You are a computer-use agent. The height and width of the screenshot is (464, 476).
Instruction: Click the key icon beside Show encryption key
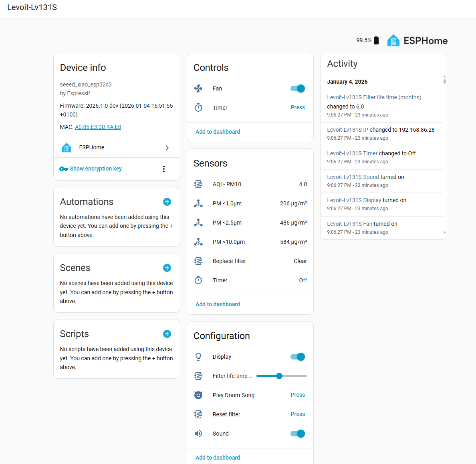tap(63, 169)
